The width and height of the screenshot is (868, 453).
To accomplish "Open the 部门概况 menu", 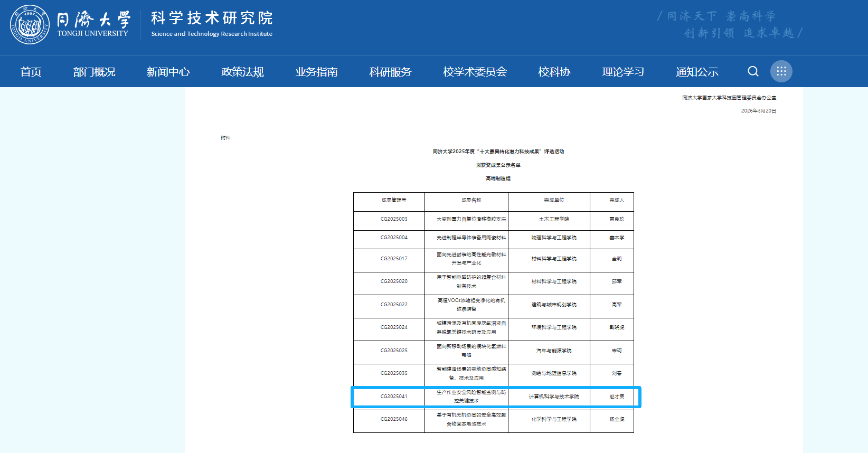I will [94, 72].
